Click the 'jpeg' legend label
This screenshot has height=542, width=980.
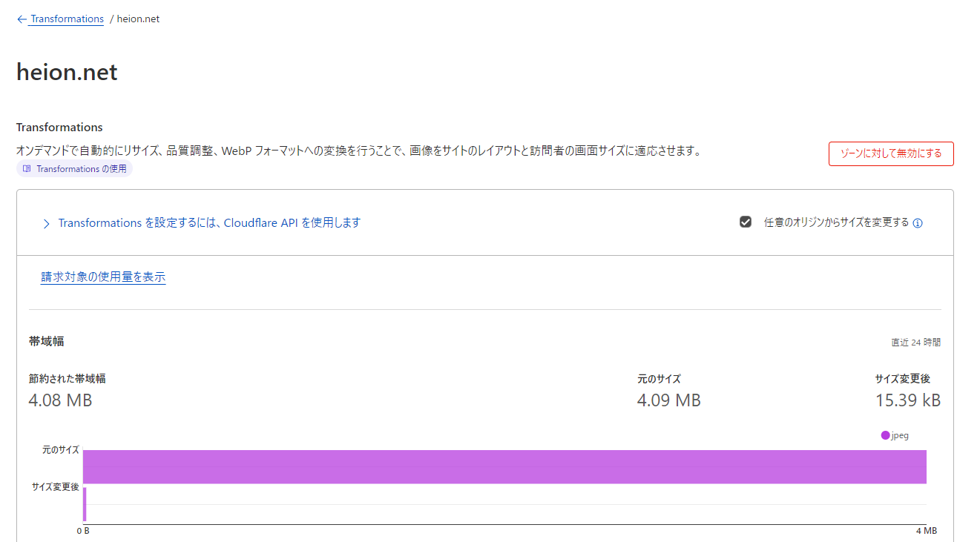click(900, 435)
